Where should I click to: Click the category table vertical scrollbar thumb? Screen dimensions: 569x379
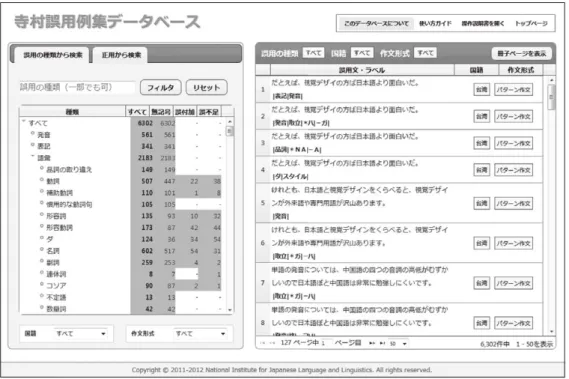229,131
